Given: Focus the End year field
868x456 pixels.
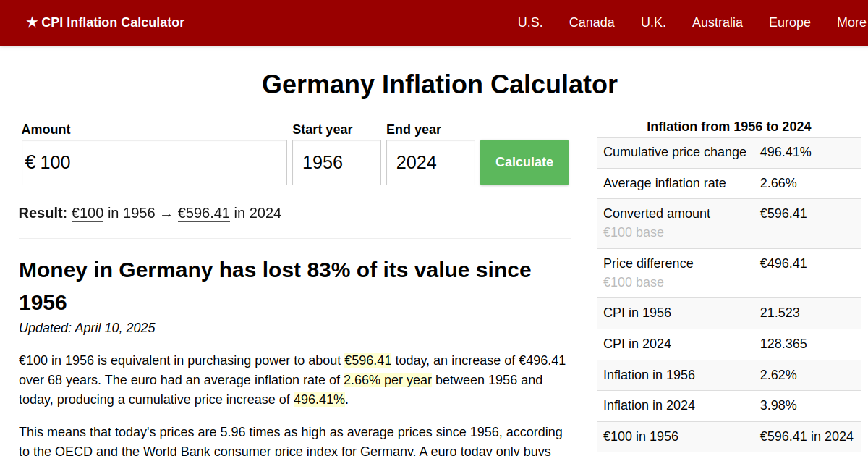Looking at the screenshot, I should point(430,163).
